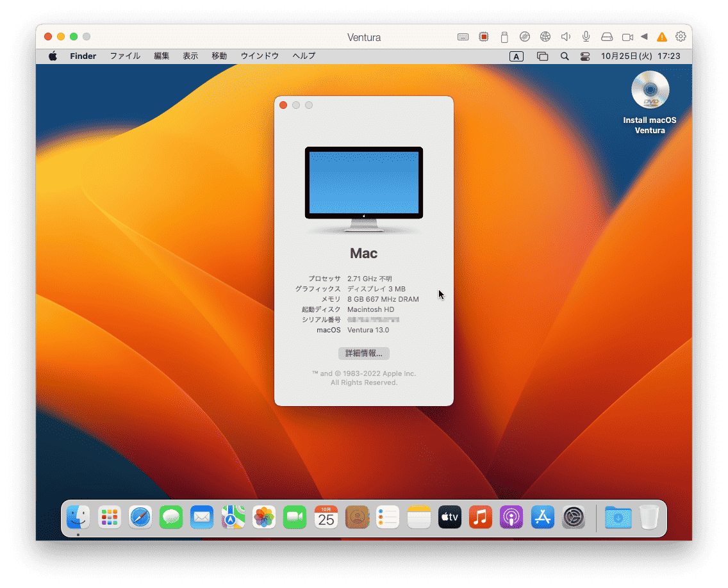Open App Store from the Dock

coord(542,517)
